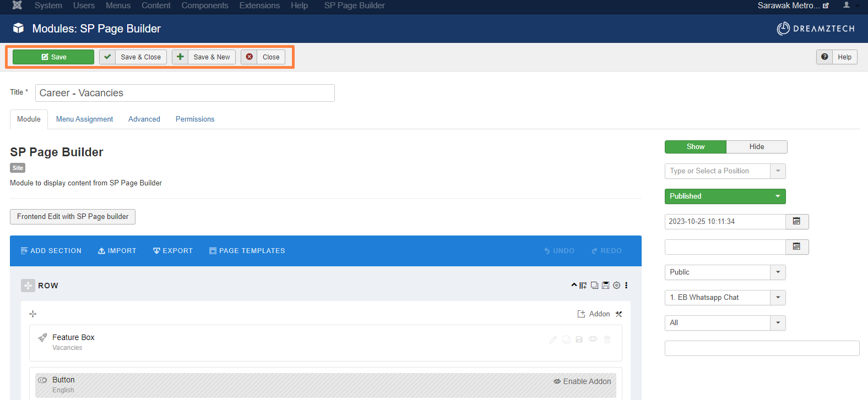Viewport: 868px width, 400px height.
Task: Save Feature Box addon with disk icon
Action: pyautogui.click(x=579, y=339)
